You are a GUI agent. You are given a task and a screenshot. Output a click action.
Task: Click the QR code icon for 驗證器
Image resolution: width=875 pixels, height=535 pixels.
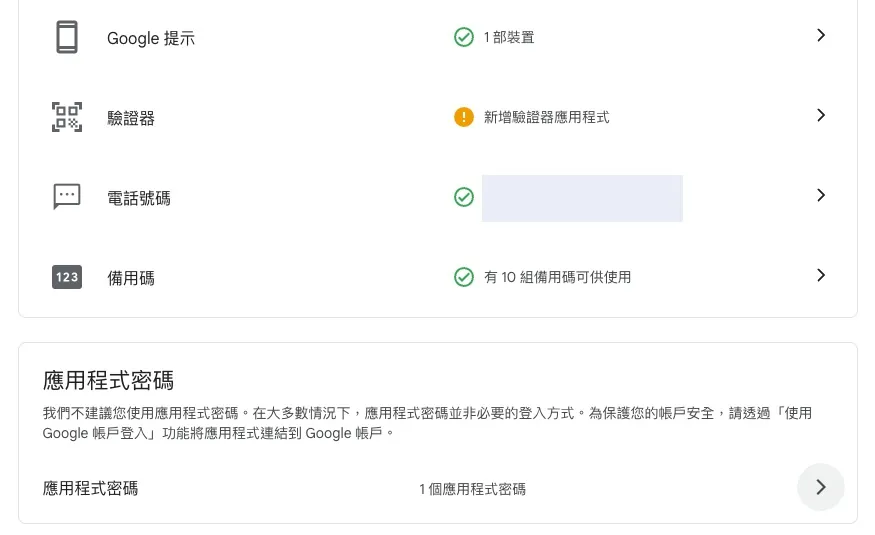[x=67, y=117]
